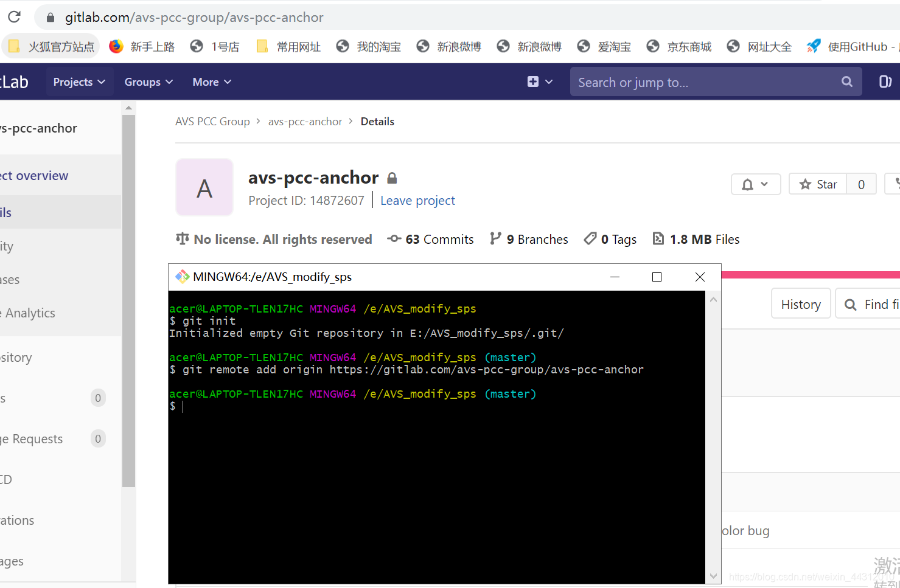Click the padlock icon in address bar
Image resolution: width=900 pixels, height=588 pixels.
(x=51, y=18)
